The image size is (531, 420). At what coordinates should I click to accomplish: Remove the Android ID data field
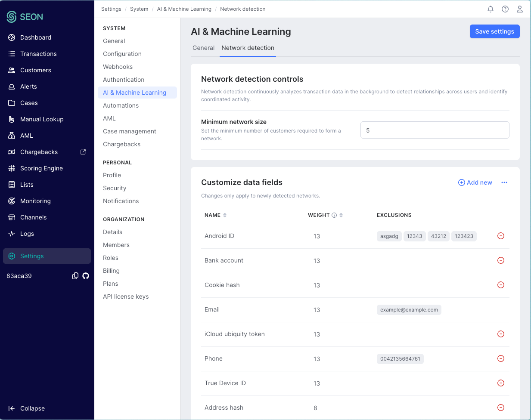point(501,236)
